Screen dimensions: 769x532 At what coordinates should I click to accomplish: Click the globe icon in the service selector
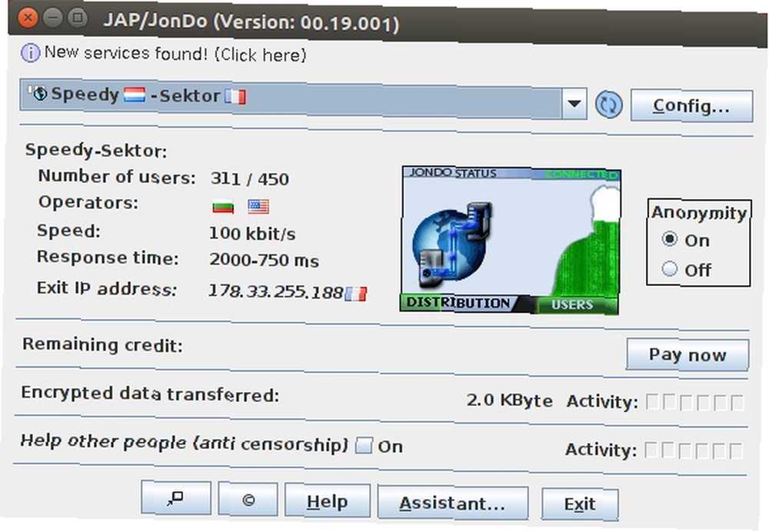click(x=38, y=93)
